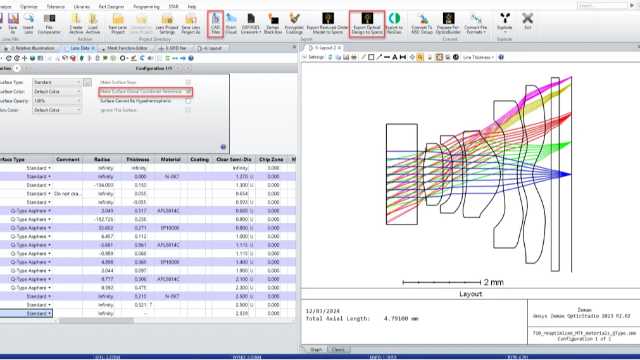Toggle Make Surface Global Coordinate Reference checkbox
Image resolution: width=640 pixels, height=360 pixels.
pos(188,92)
